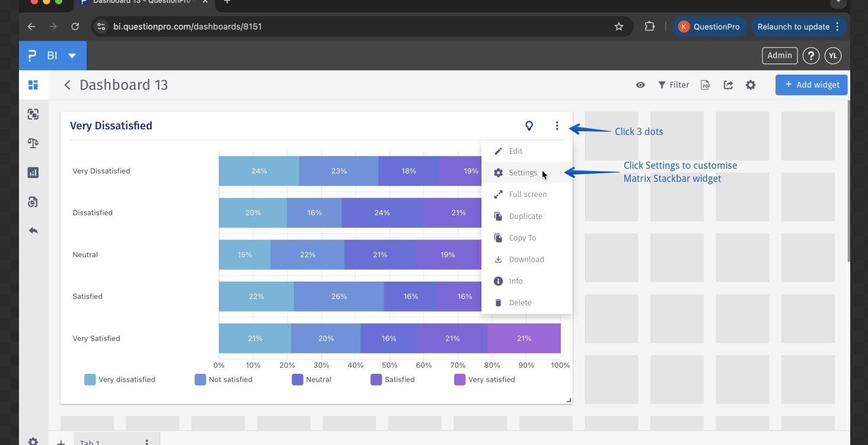868x445 pixels.
Task: Choose Duplicate in the widget menu
Action: (525, 217)
